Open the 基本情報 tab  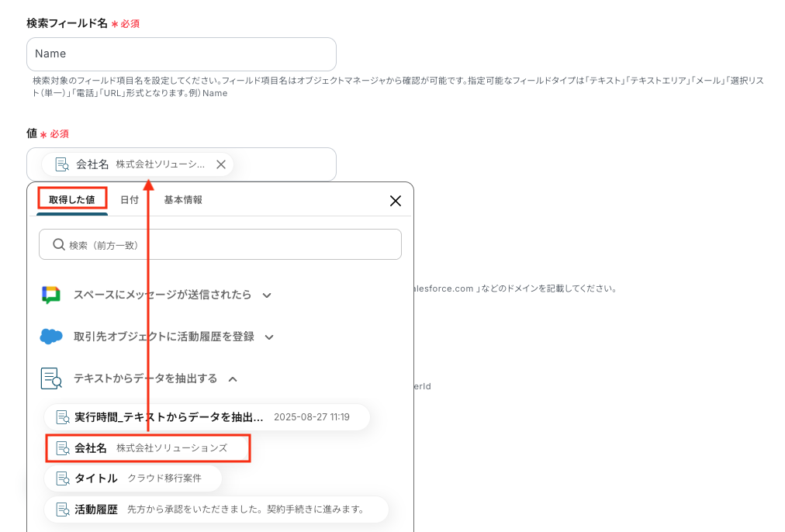coord(183,199)
